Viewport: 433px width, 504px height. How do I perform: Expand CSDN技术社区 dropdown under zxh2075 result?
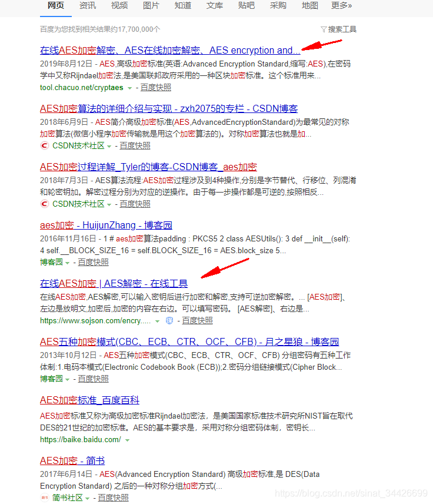[x=109, y=146]
